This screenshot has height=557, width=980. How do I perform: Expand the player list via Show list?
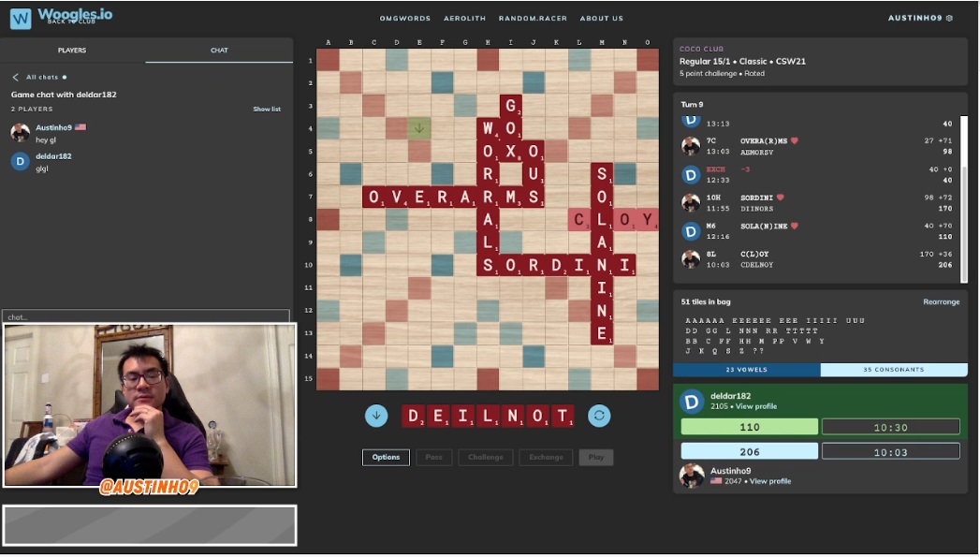(267, 110)
